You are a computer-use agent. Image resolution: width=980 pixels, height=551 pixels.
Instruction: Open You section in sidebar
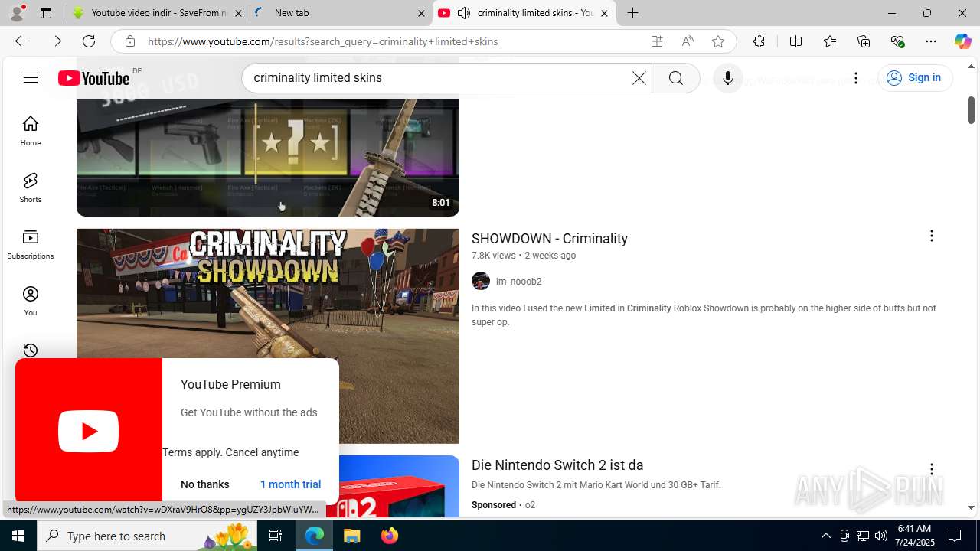pyautogui.click(x=31, y=301)
